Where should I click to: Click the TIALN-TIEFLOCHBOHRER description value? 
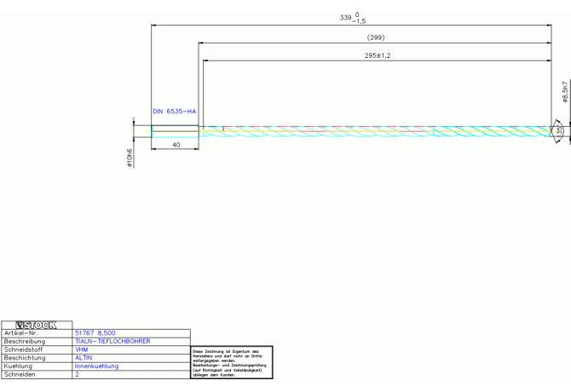point(112,341)
